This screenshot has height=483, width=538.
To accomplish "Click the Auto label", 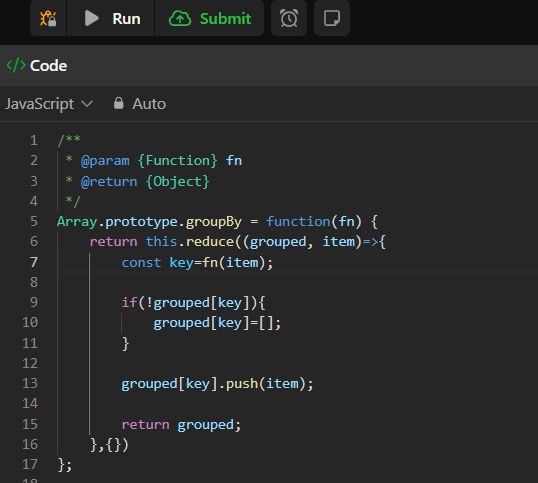I will (149, 104).
